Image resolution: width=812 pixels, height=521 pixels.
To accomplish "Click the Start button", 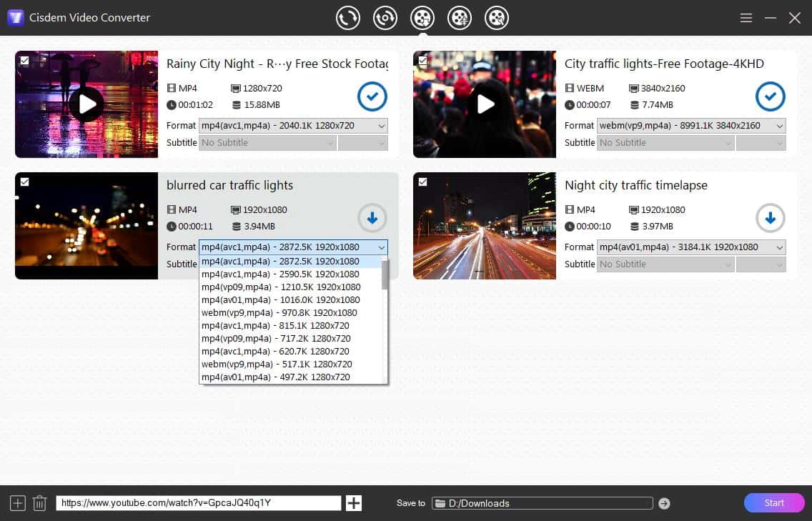I will tap(773, 502).
